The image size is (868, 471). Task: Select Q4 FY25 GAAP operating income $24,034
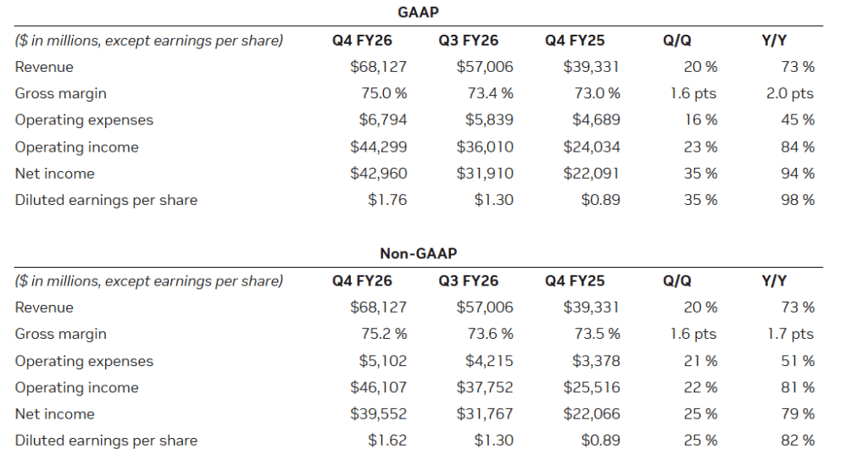(x=592, y=147)
